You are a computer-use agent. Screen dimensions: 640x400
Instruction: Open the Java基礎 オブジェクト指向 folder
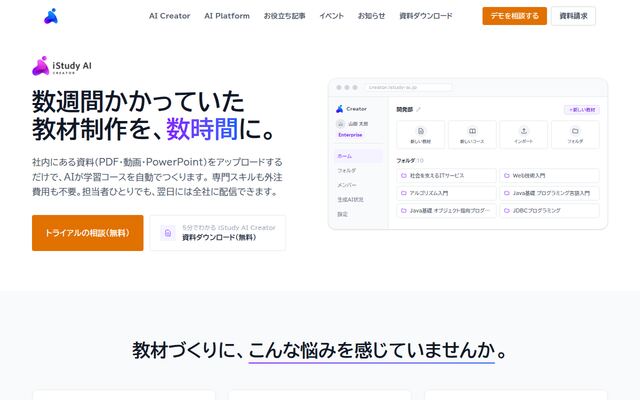[x=447, y=211]
